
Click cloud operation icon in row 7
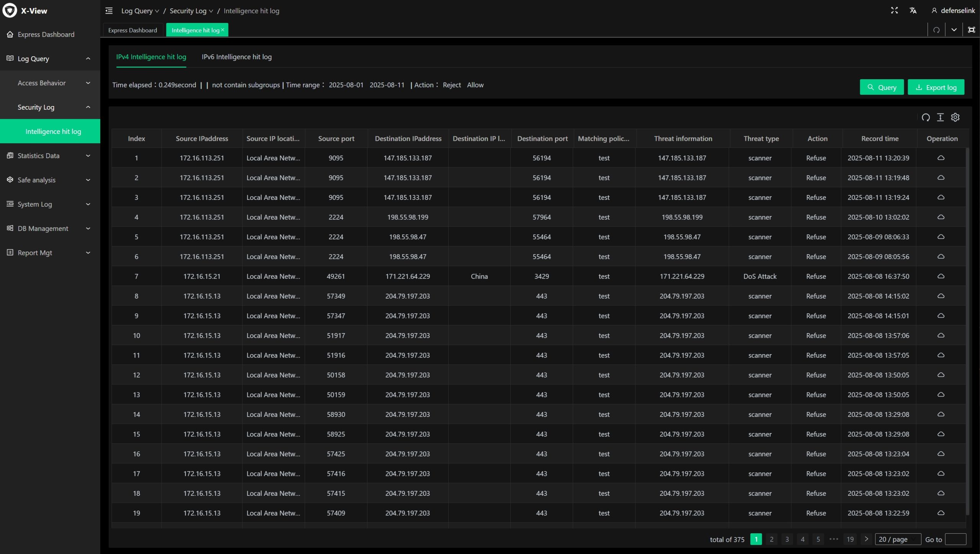coord(941,276)
